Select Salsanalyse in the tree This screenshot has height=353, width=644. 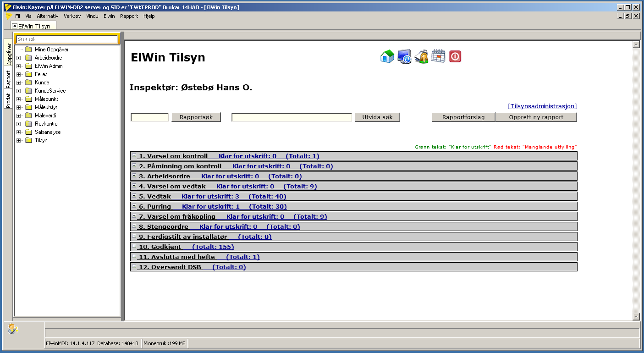[x=48, y=132]
